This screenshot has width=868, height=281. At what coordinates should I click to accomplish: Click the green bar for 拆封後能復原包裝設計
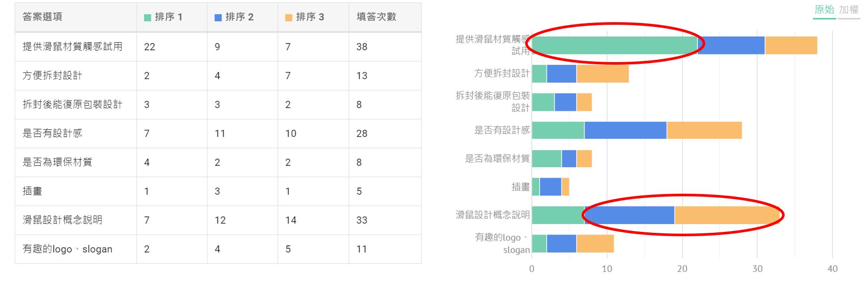click(543, 102)
